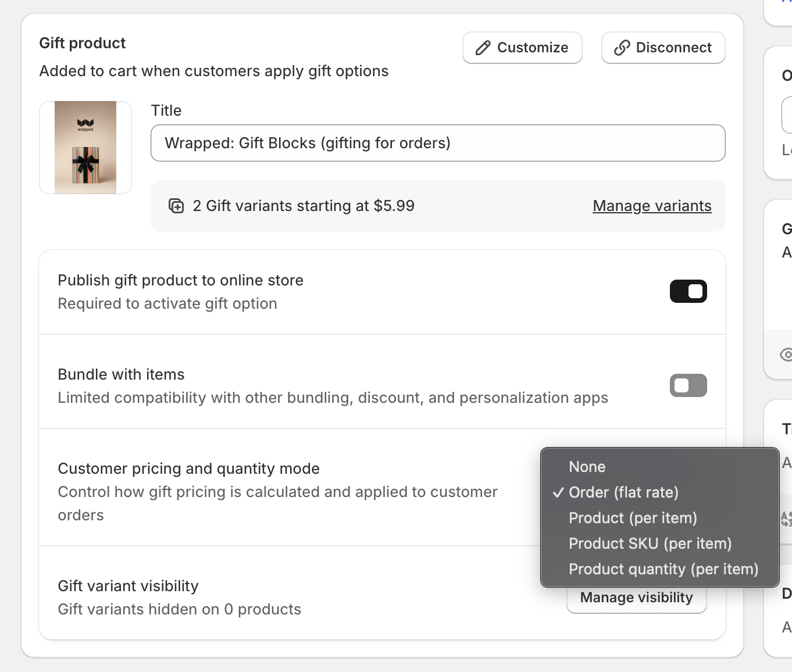
Task: Click the eye icon at right edge
Action: click(786, 354)
